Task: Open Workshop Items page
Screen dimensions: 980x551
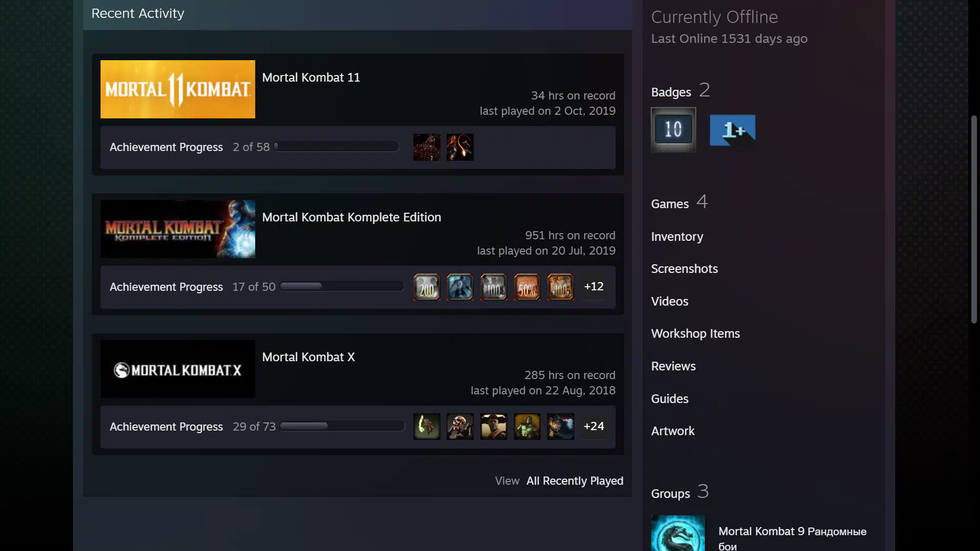Action: pyautogui.click(x=695, y=334)
